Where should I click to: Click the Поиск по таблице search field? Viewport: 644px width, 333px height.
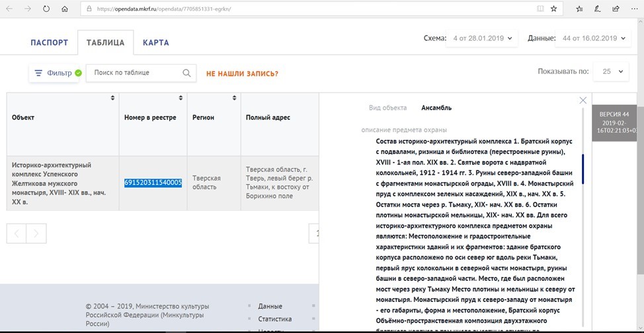tap(141, 73)
